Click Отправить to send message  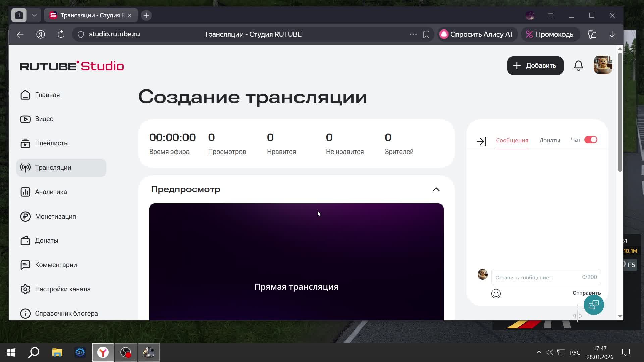[586, 293]
